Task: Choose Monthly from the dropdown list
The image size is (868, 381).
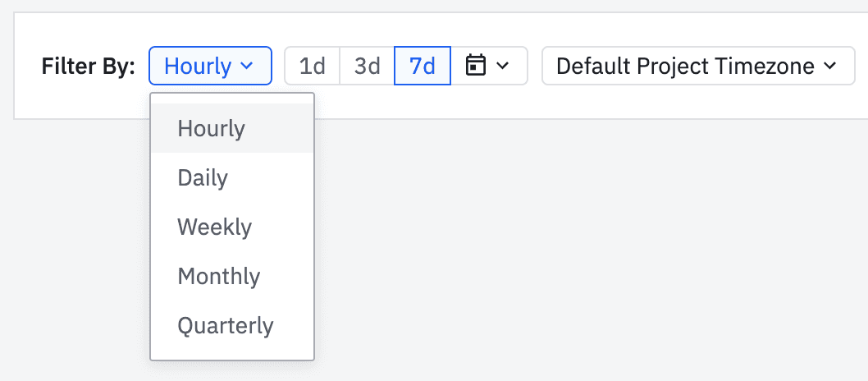Action: tap(218, 277)
